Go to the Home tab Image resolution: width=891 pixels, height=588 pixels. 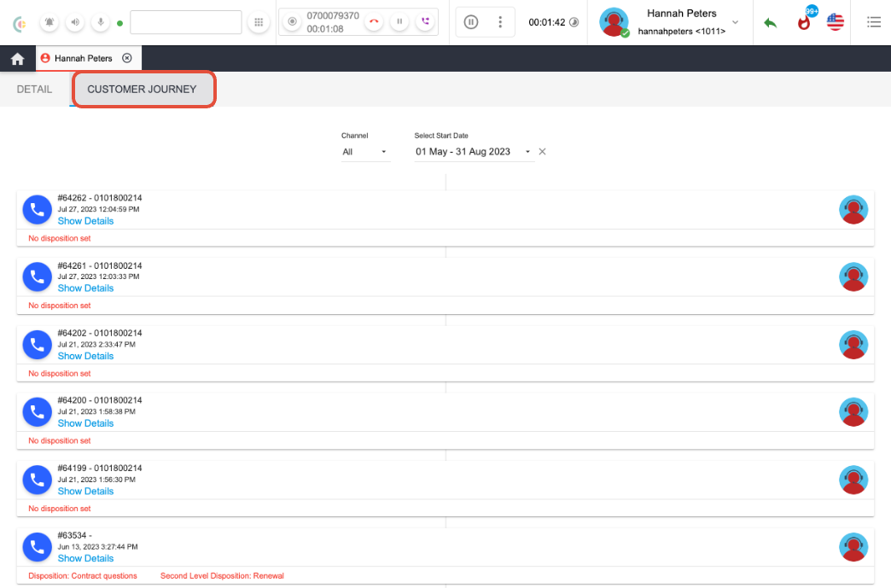coord(18,59)
